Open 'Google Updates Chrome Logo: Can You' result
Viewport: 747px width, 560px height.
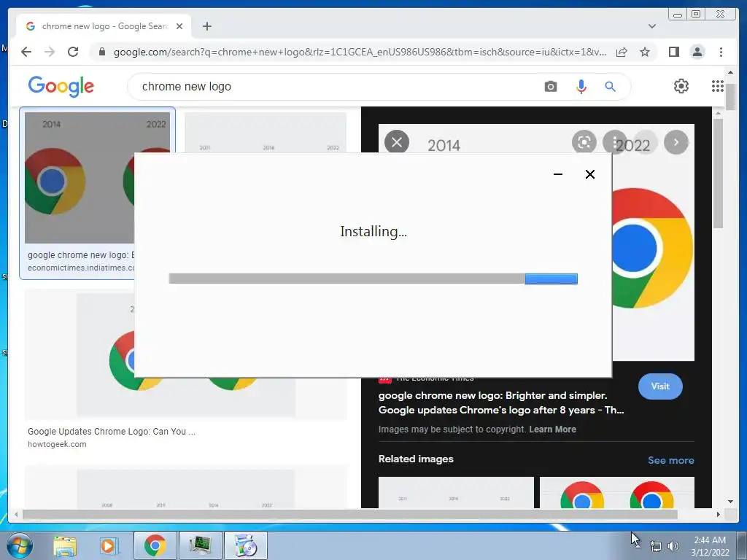coord(112,432)
